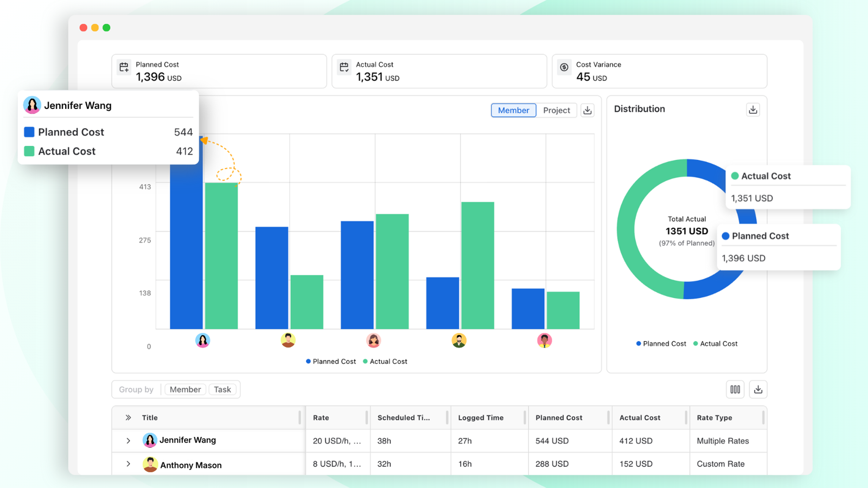Select Jennifer Wang's avatar under the chart
This screenshot has height=488, width=868.
point(202,341)
